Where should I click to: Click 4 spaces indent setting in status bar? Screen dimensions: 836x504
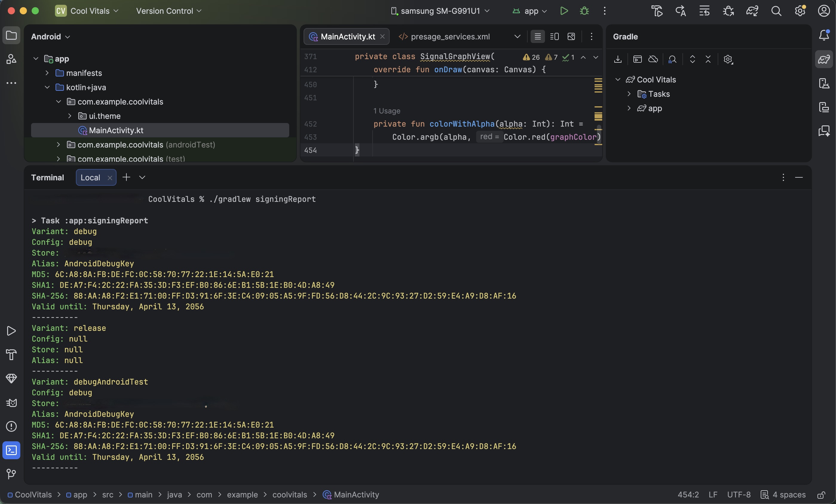click(x=783, y=495)
